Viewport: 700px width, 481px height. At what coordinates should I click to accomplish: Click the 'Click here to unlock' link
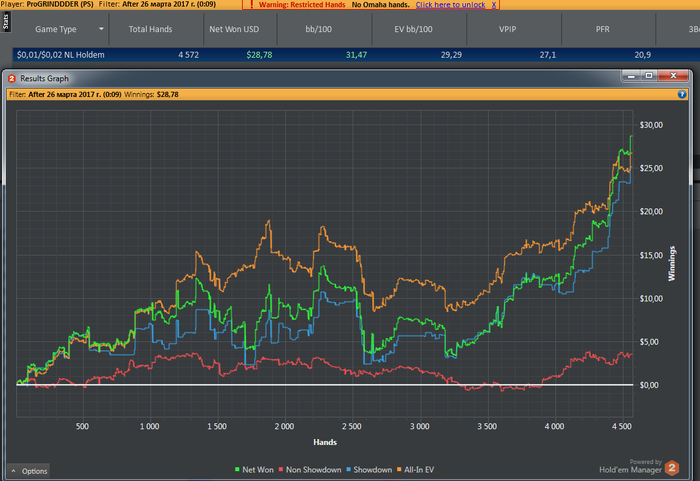(450, 5)
